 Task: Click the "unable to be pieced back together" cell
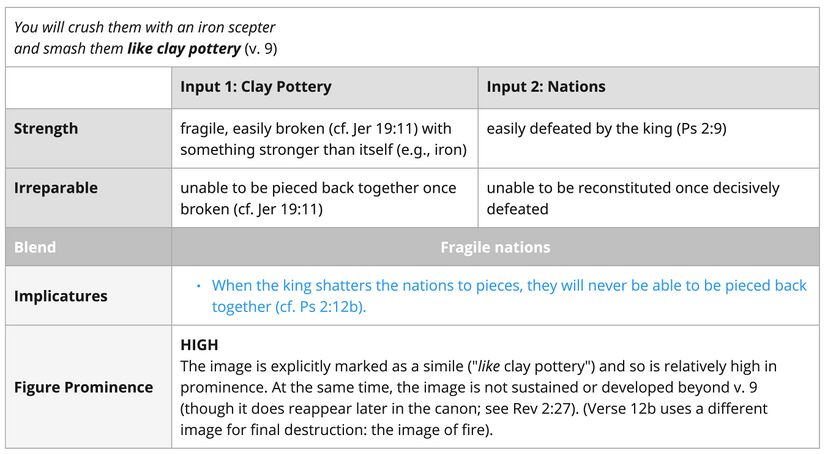click(318, 198)
